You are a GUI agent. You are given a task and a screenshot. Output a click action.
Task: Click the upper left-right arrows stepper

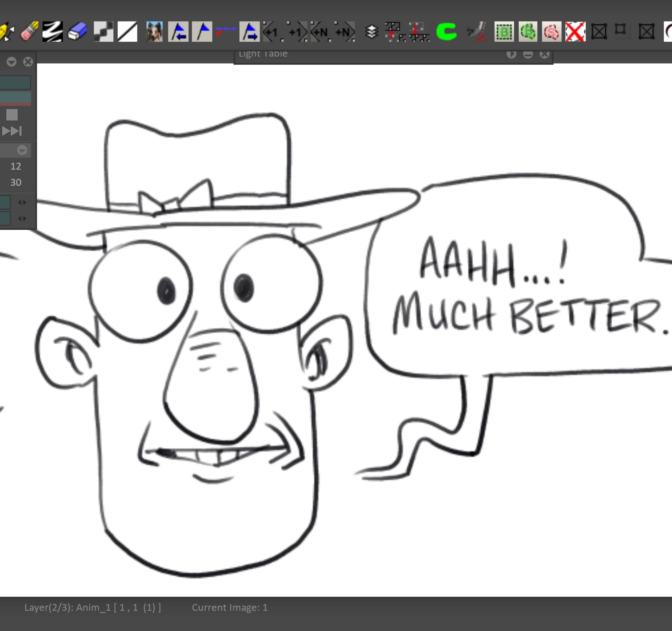click(x=22, y=202)
